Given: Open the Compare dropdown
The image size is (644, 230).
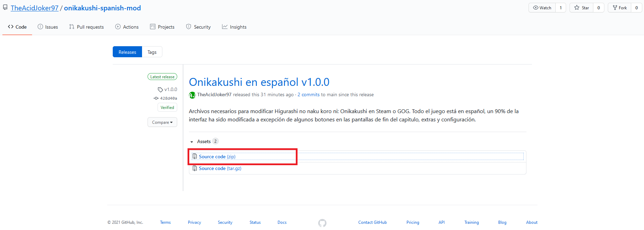Looking at the screenshot, I should pyautogui.click(x=162, y=122).
